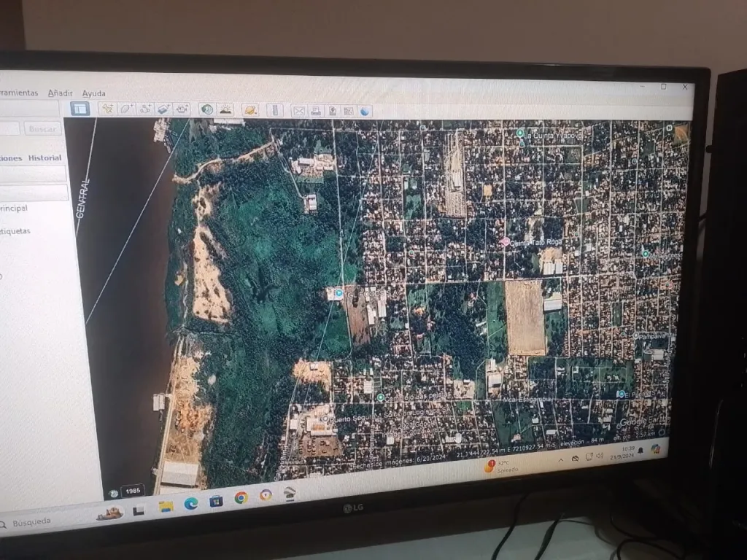The width and height of the screenshot is (747, 560).
Task: Start the Record a Tour tool
Action: [182, 109]
